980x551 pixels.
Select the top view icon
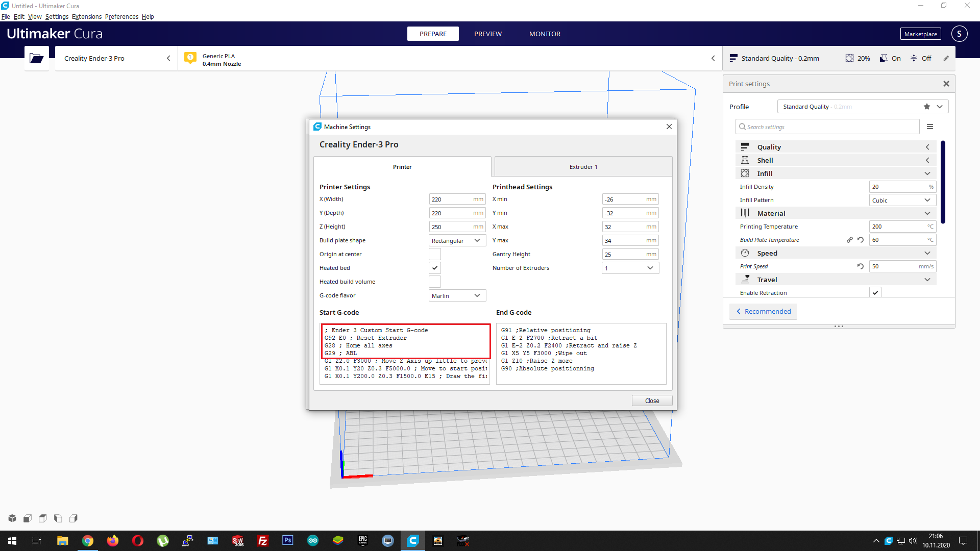coord(43,518)
